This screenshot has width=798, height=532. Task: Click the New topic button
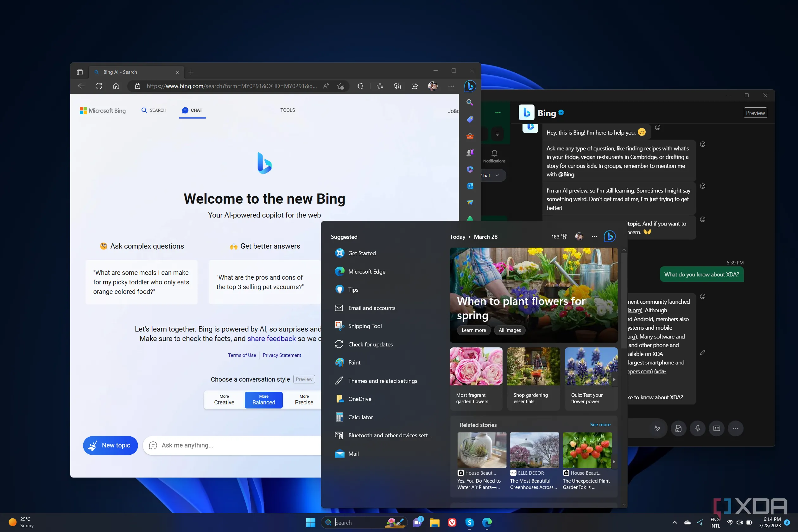[110, 445]
